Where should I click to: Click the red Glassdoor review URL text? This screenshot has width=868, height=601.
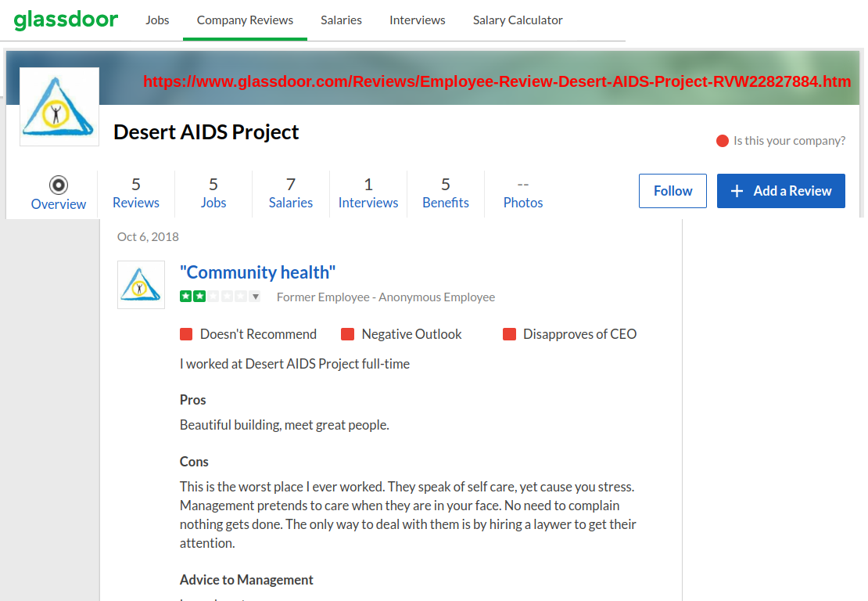[497, 82]
